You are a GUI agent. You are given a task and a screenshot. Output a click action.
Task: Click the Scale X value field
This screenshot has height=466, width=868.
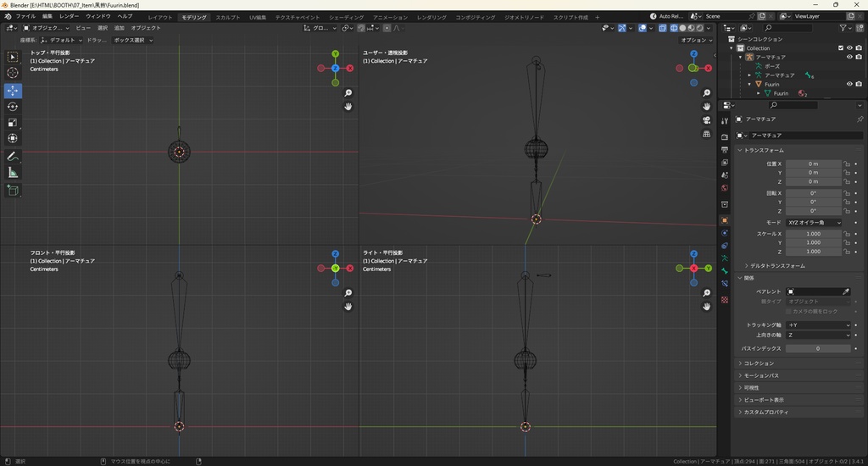813,234
